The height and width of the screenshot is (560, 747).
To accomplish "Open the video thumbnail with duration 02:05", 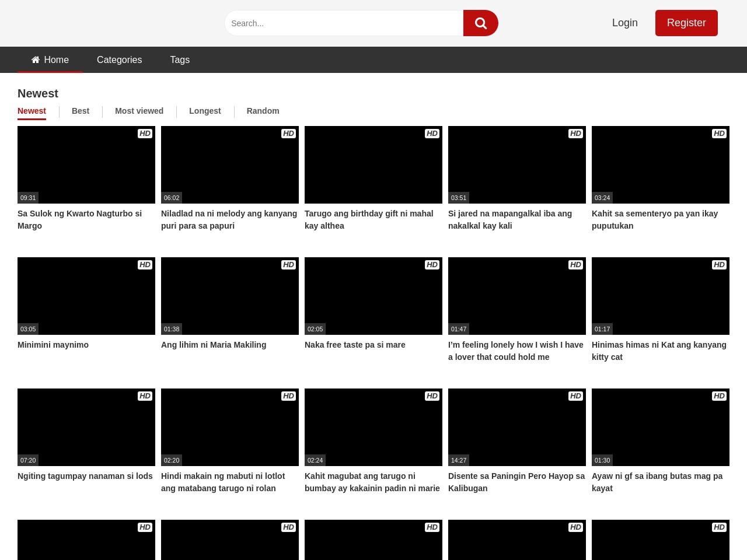I will pos(373,296).
